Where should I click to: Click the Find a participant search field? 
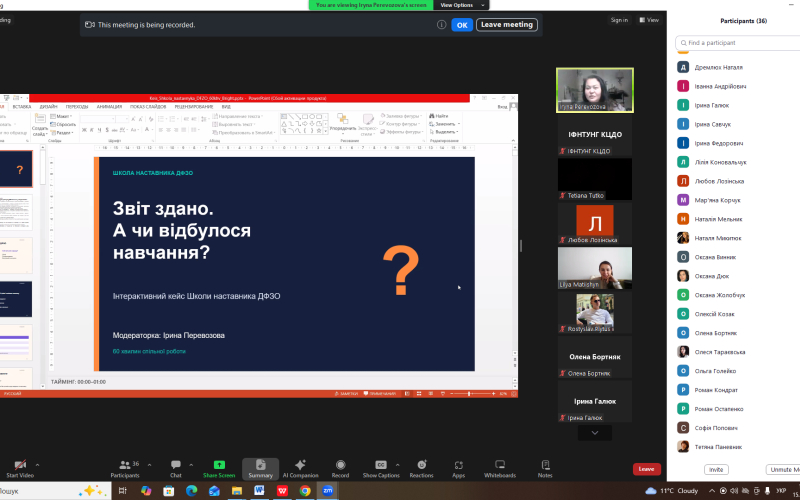coord(738,43)
